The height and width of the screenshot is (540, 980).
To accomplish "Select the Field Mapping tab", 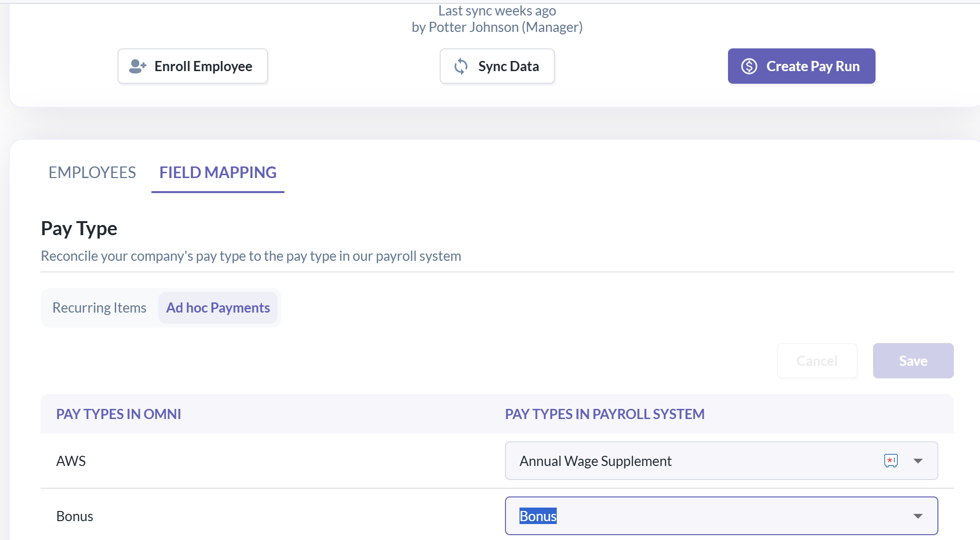I will click(x=218, y=173).
